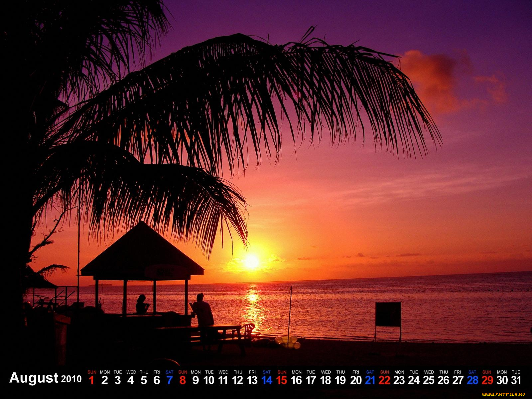Select Tuesday date 10
The width and height of the screenshot is (532, 399).
[x=209, y=380]
